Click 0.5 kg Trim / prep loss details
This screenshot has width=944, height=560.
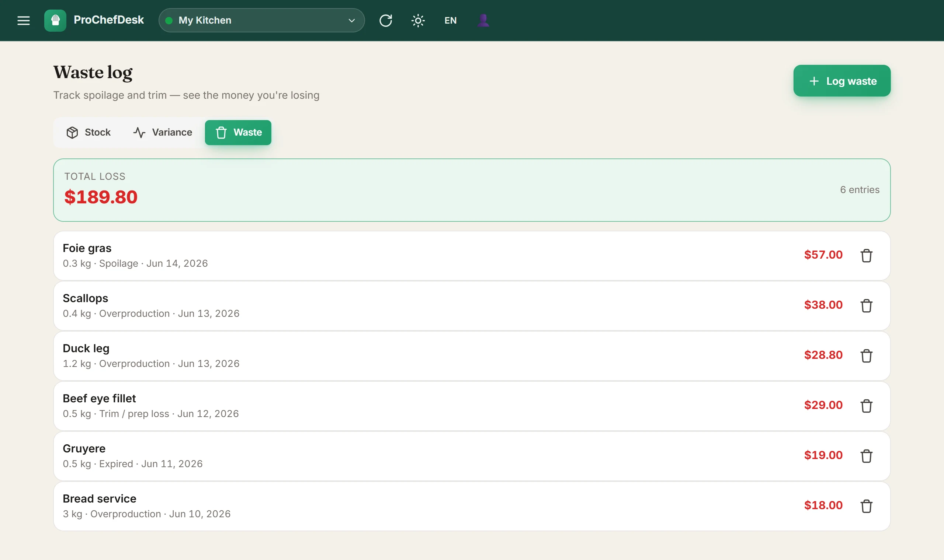tap(151, 414)
